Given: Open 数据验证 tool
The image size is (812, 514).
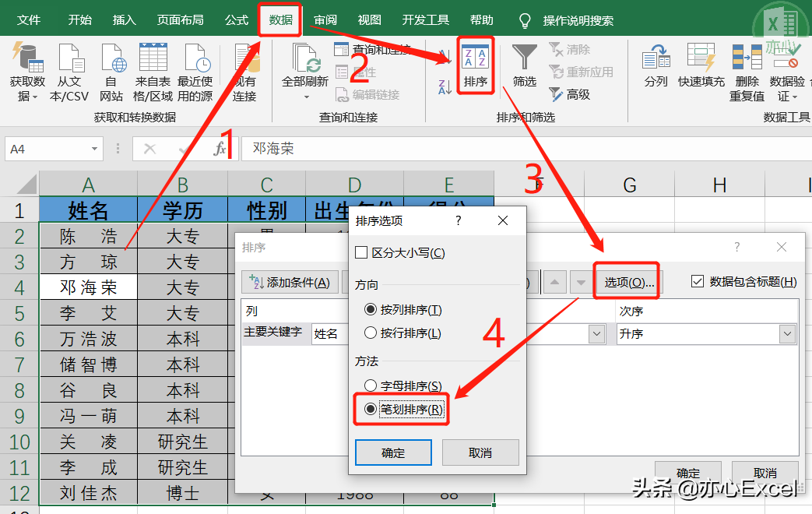Looking at the screenshot, I should click(x=787, y=72).
